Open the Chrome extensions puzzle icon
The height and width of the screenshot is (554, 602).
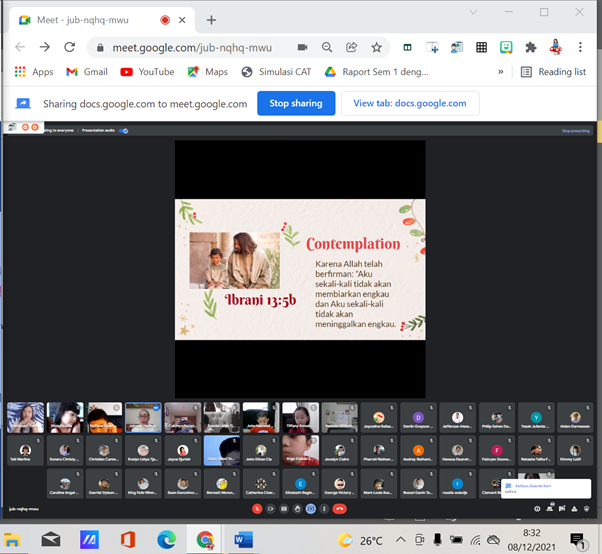point(531,47)
